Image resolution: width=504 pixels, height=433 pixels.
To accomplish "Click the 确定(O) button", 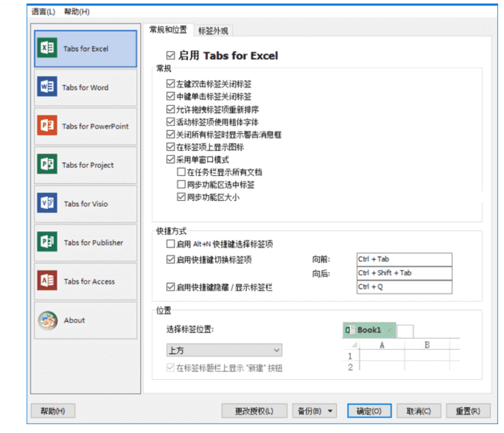I will coord(370,411).
